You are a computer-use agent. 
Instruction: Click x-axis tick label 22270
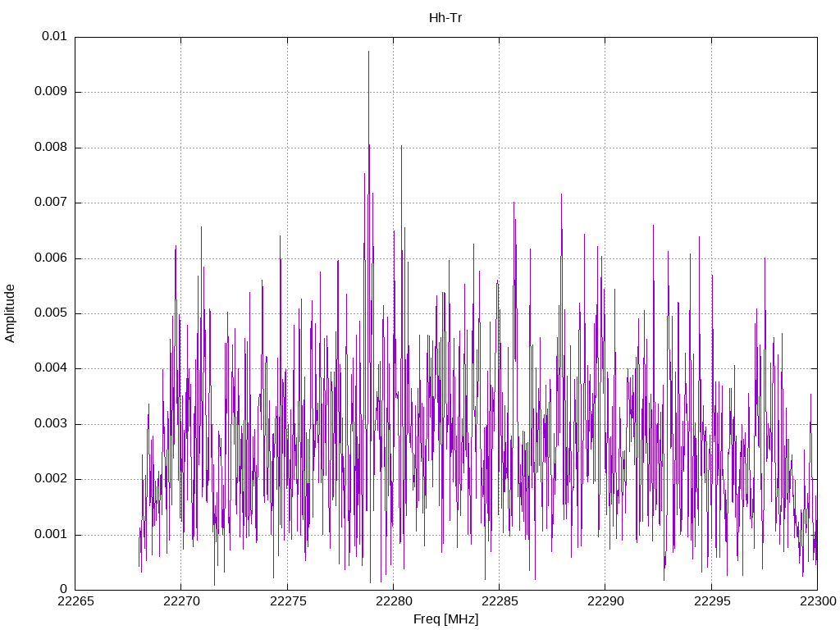point(181,601)
